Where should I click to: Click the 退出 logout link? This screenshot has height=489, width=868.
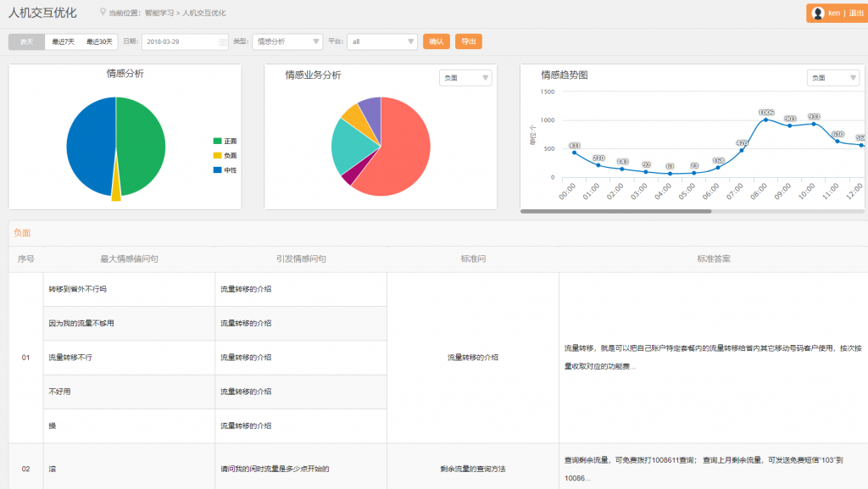849,14
